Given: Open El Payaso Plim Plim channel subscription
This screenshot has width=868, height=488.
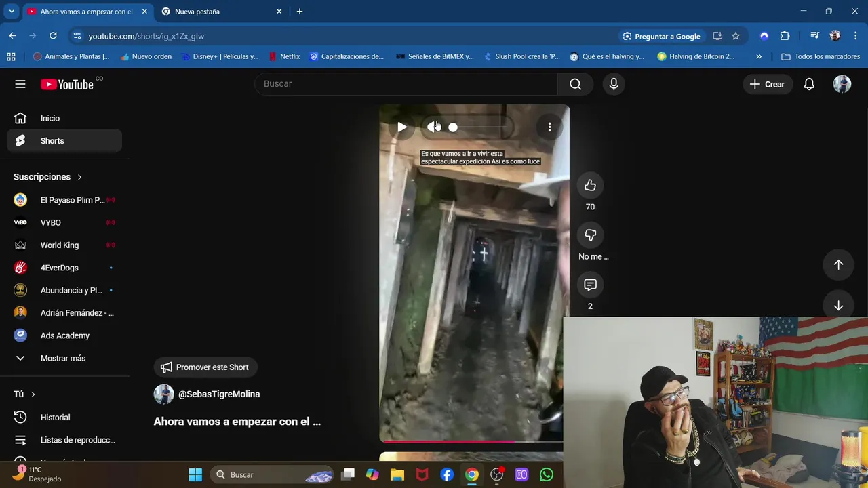Looking at the screenshot, I should [64, 200].
